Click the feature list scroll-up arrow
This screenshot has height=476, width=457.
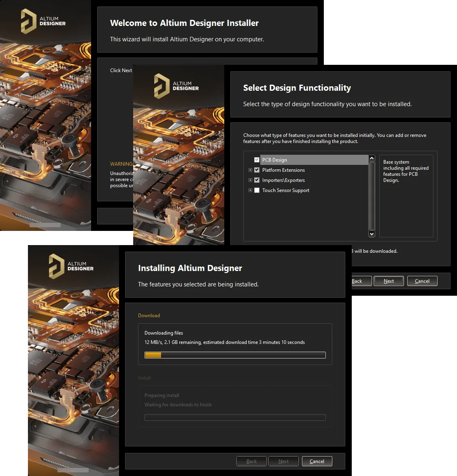pos(372,158)
